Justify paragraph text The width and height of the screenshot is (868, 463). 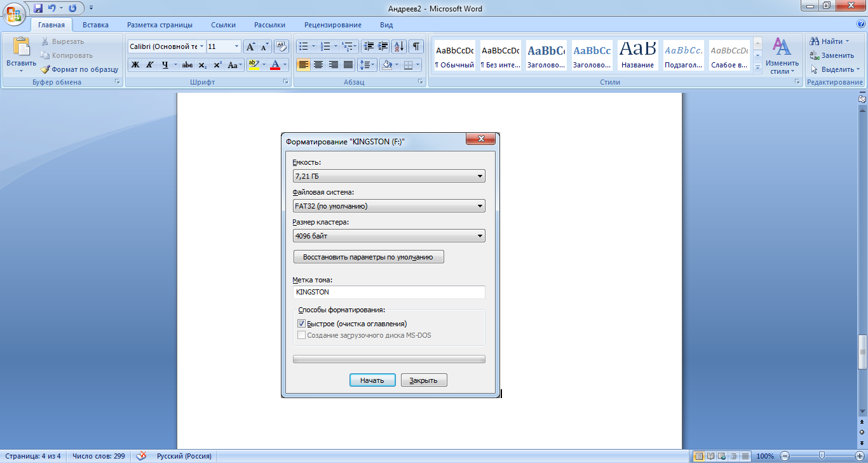click(x=348, y=65)
